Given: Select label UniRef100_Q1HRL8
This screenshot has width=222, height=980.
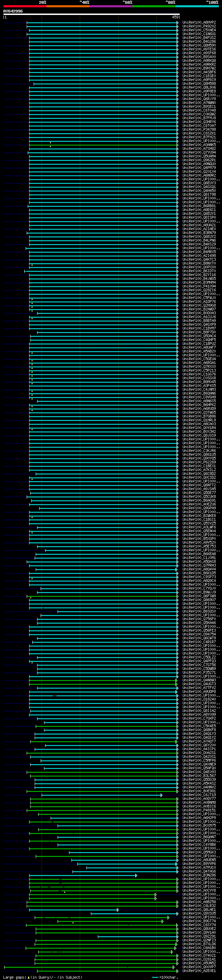Looking at the screenshot, I should [199, 420].
